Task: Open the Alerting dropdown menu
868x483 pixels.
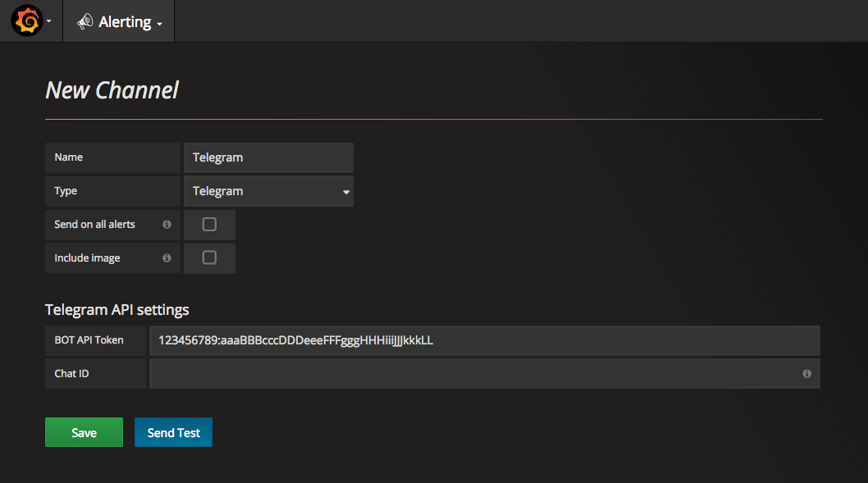Action: pyautogui.click(x=119, y=21)
